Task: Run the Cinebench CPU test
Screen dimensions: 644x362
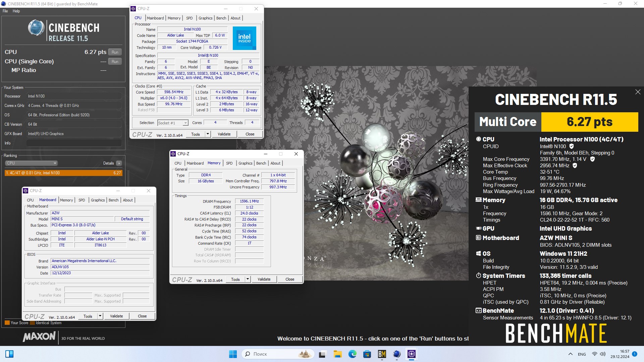Action: pos(115,52)
